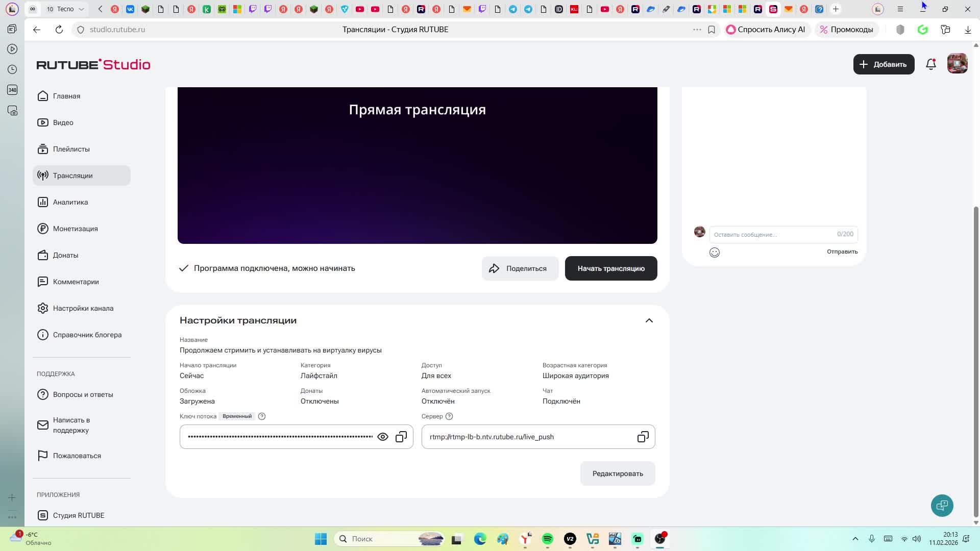Open tab group dropdown arrow
Image resolution: width=980 pixels, height=551 pixels.
tap(81, 9)
